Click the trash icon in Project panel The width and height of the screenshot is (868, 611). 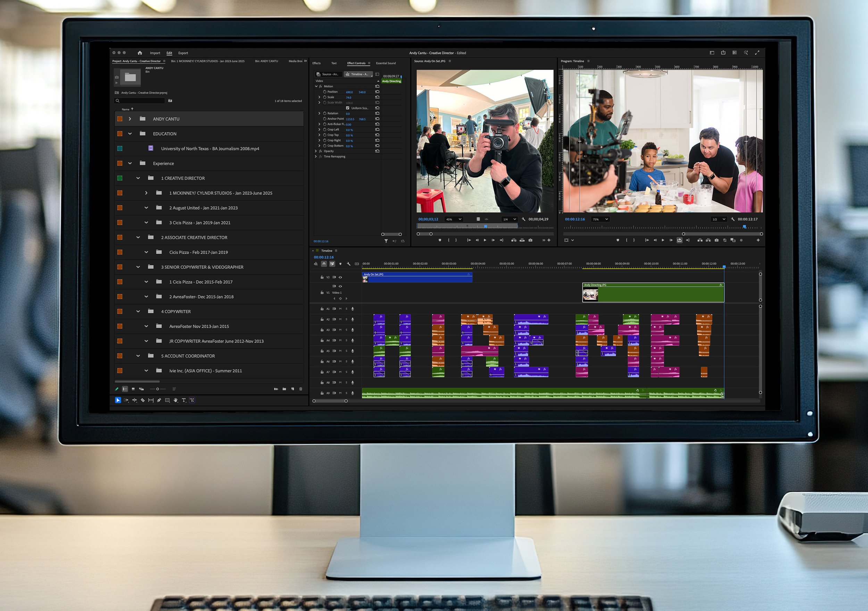[301, 389]
